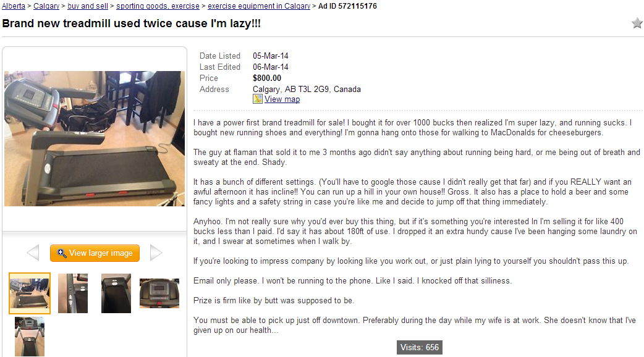The image size is (644, 357).
Task: Open the View map link
Action: pyautogui.click(x=282, y=99)
